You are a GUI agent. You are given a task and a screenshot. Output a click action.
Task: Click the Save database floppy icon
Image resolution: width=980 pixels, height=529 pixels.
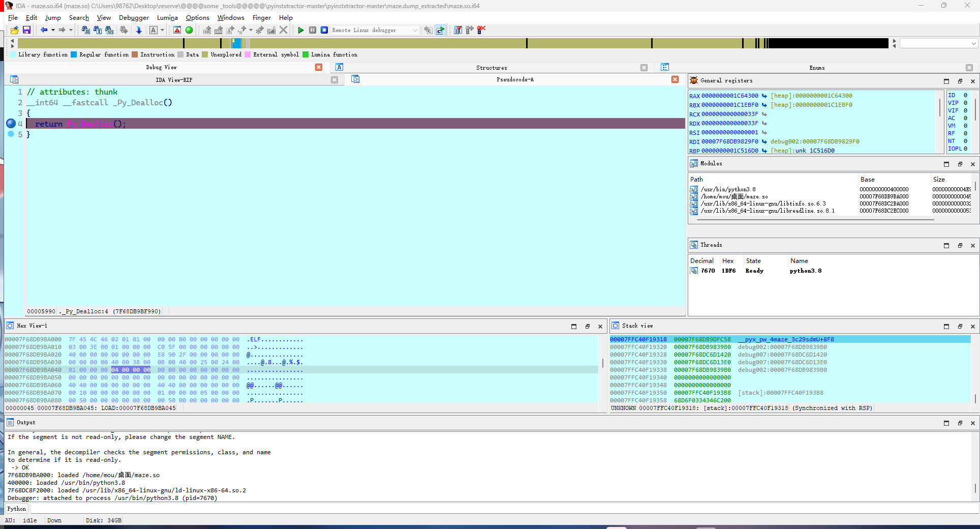(x=27, y=31)
